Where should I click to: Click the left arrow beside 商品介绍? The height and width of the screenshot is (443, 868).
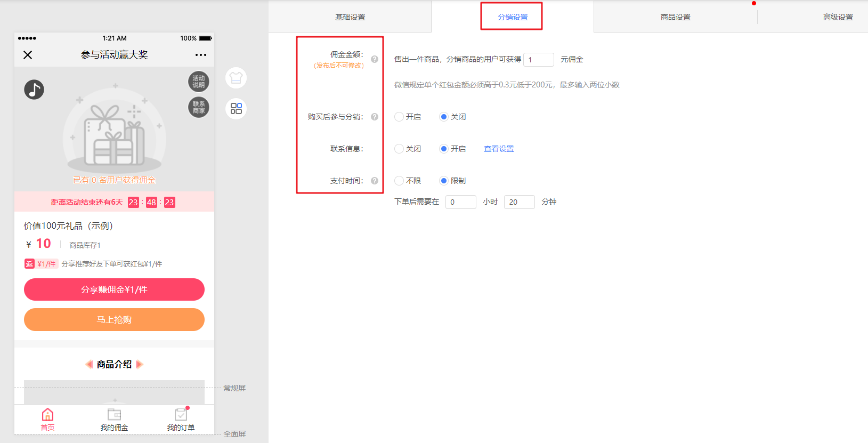(89, 365)
